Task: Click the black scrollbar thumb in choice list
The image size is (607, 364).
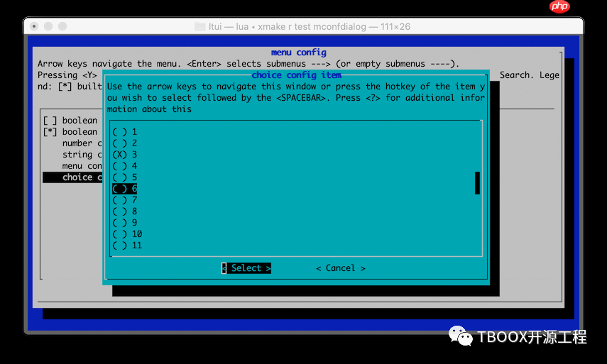Action: (477, 183)
